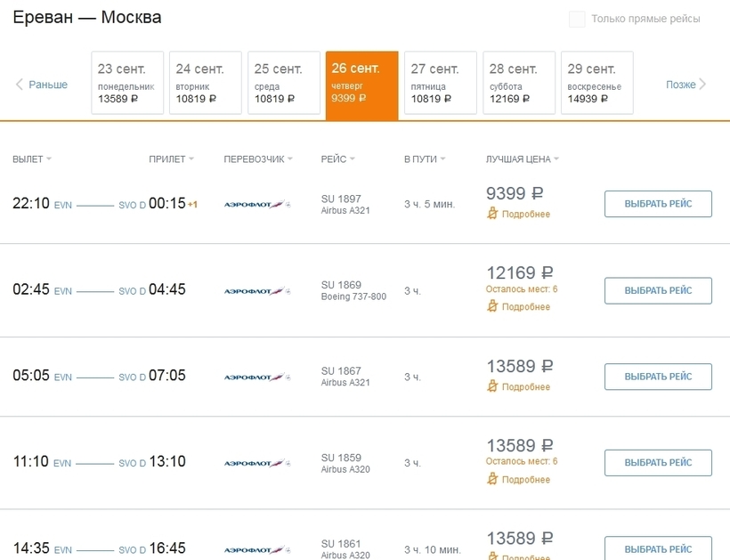Click the no-baggage icon for flight SU 1869
Viewport: 730px width, 560px height.
click(x=492, y=306)
